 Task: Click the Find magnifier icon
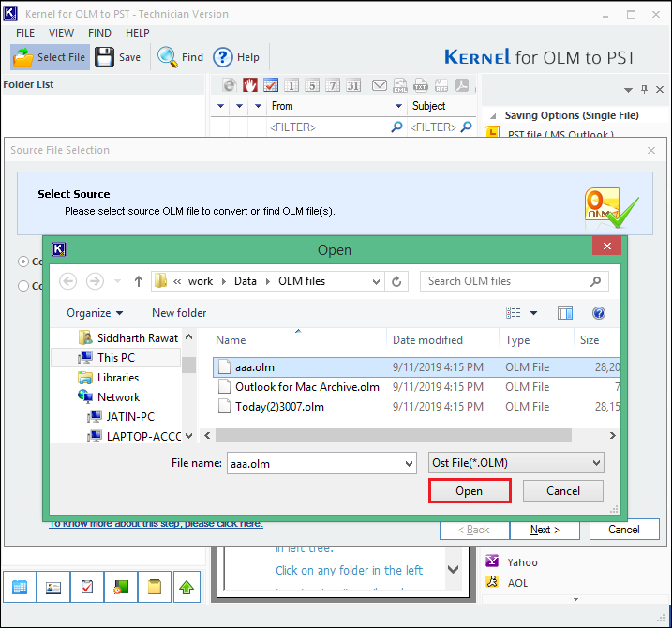point(167,57)
